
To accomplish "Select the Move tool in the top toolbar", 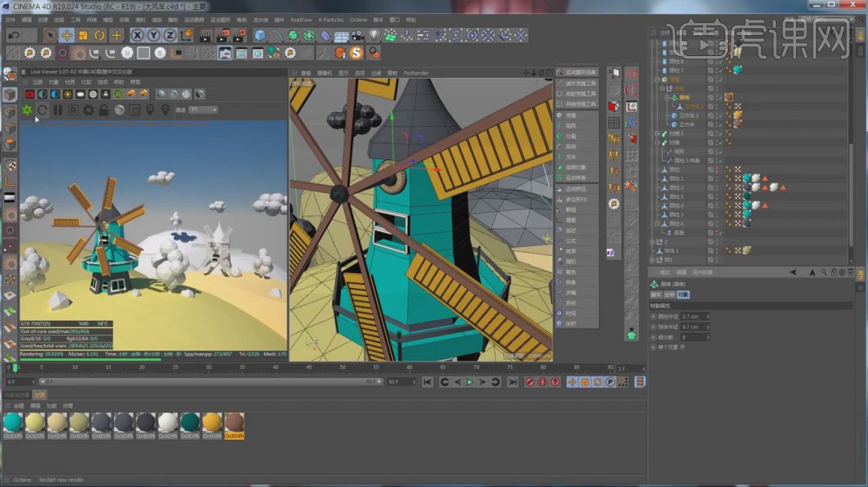I will tap(67, 35).
